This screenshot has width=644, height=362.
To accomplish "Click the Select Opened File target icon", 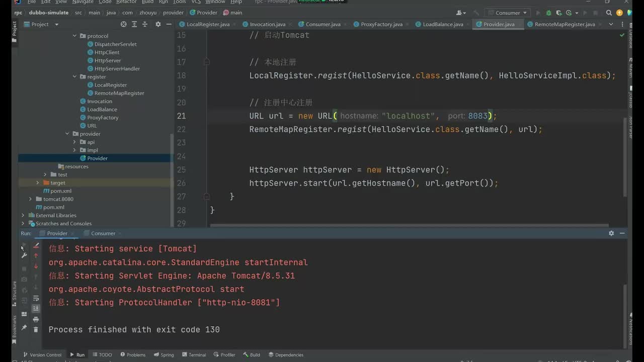I will [124, 24].
